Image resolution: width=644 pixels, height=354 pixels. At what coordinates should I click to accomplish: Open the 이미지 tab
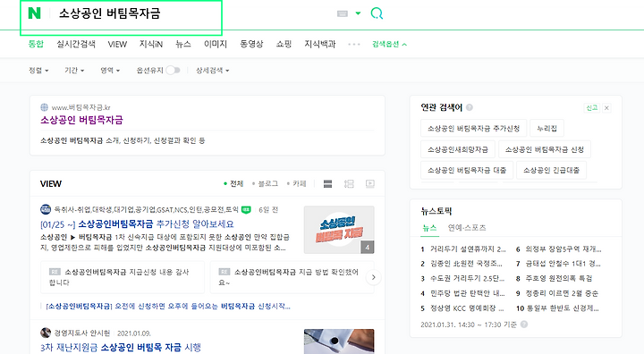pyautogui.click(x=216, y=44)
